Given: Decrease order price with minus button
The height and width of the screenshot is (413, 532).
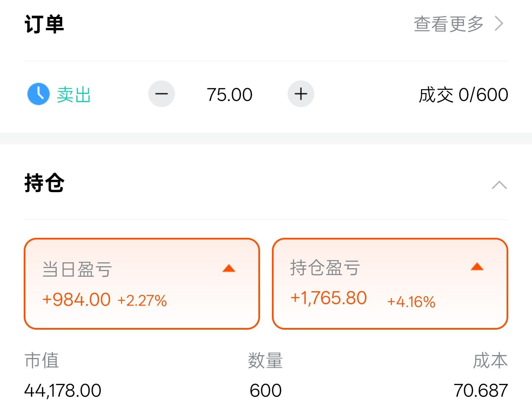Looking at the screenshot, I should tap(161, 94).
